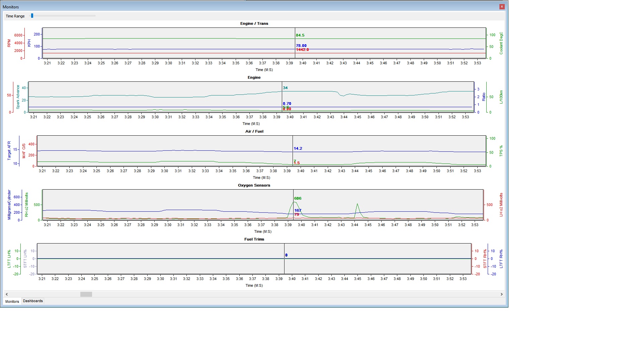Viewport: 644px width, 341px height.
Task: Click the Ratio axis label
Action: click(484, 97)
